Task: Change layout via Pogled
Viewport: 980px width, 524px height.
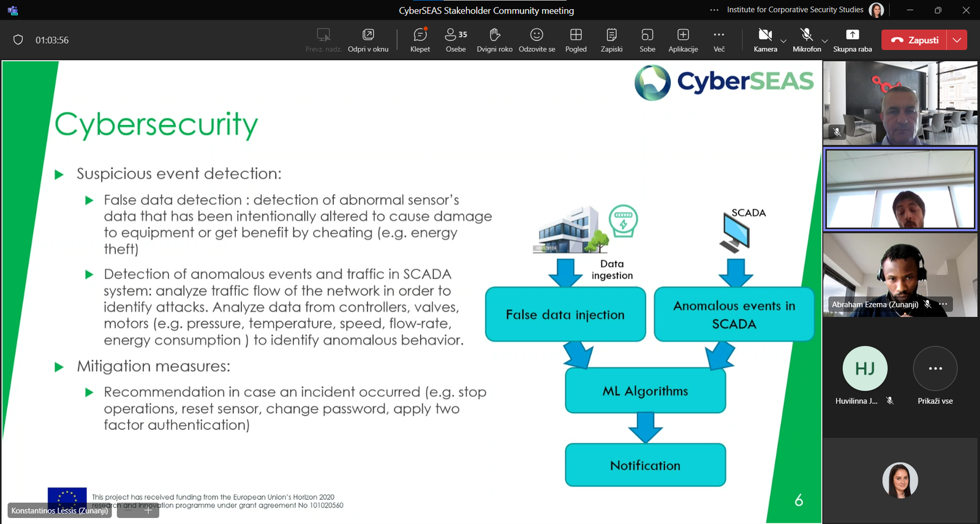Action: (x=576, y=40)
